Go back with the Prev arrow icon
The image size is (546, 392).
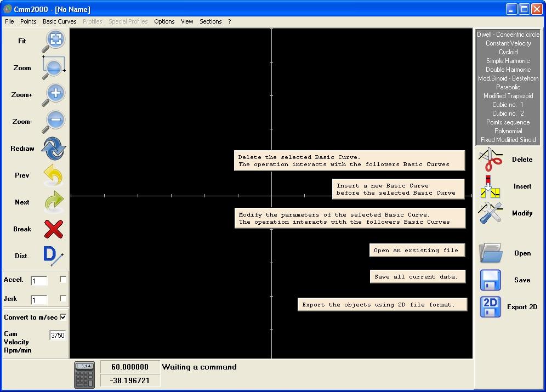(x=54, y=175)
